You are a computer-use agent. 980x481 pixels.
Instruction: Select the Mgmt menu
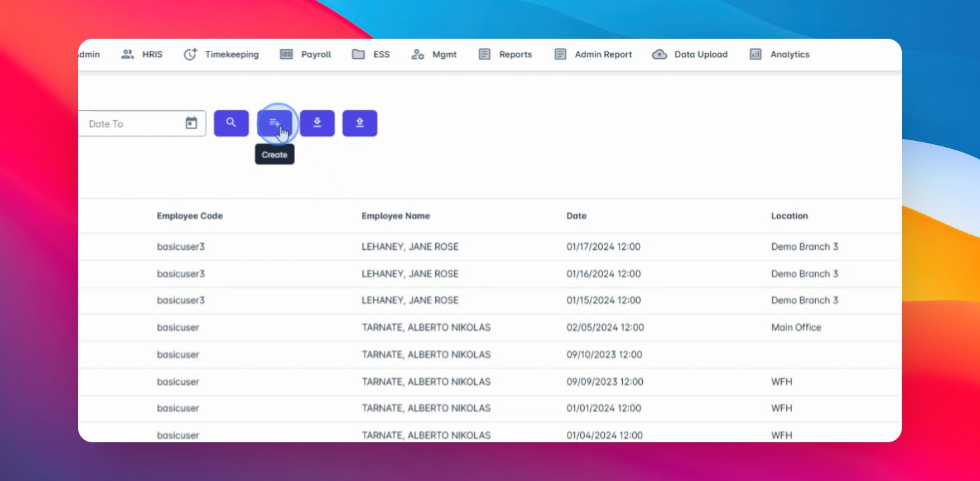(x=434, y=55)
